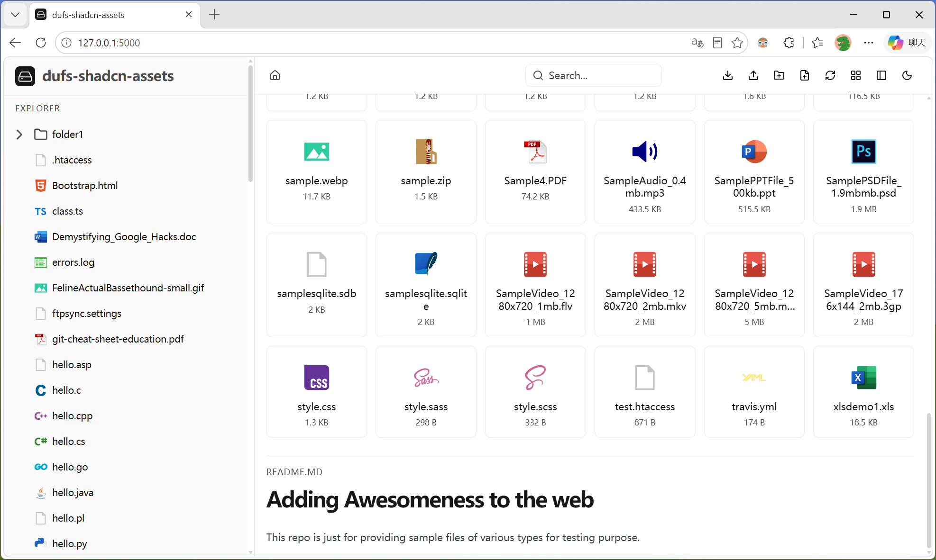
Task: Open class.ts in the sidebar
Action: pyautogui.click(x=67, y=211)
